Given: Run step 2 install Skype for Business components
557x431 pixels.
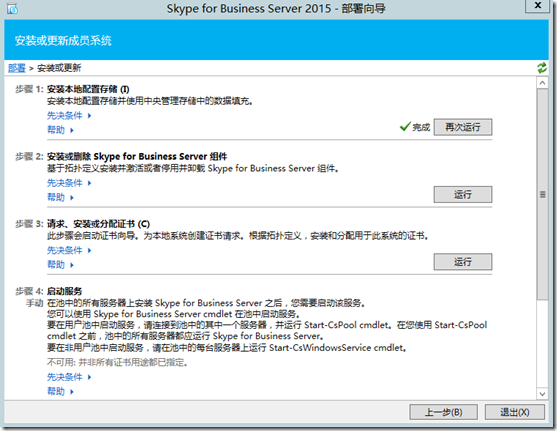Looking at the screenshot, I should click(x=463, y=194).
